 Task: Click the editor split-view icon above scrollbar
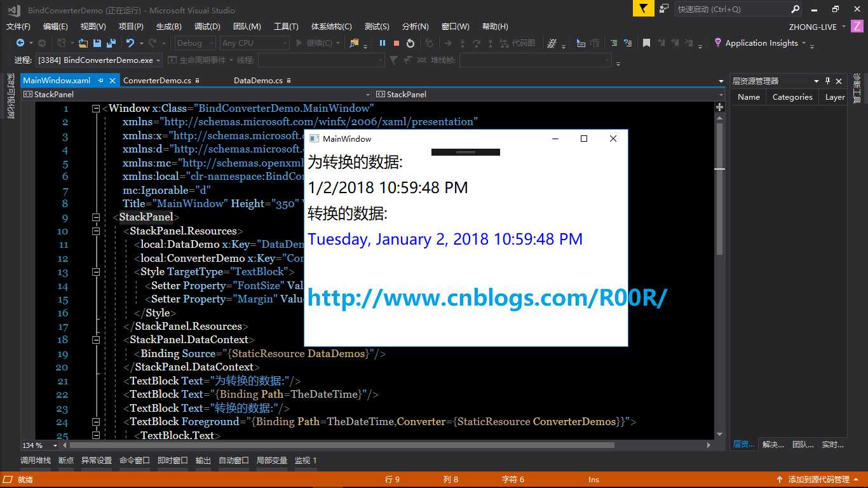(720, 107)
